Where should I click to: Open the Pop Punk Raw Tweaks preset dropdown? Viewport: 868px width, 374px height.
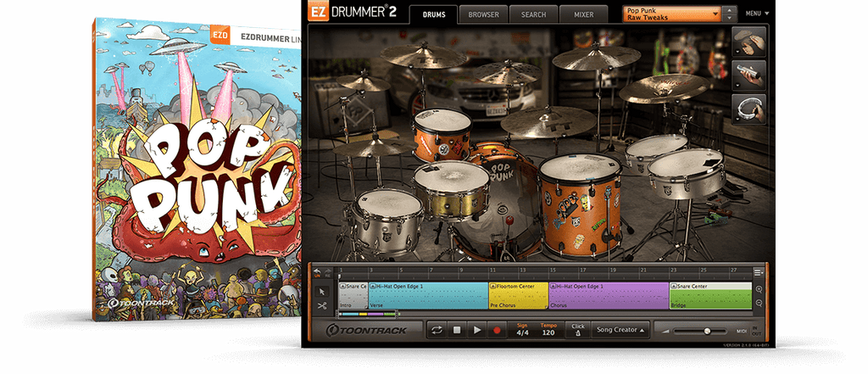click(673, 14)
